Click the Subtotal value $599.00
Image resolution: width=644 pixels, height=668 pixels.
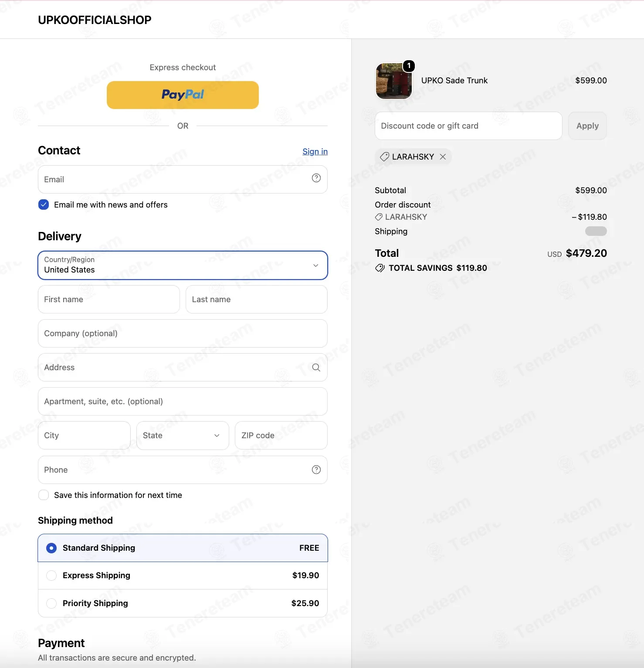591,190
